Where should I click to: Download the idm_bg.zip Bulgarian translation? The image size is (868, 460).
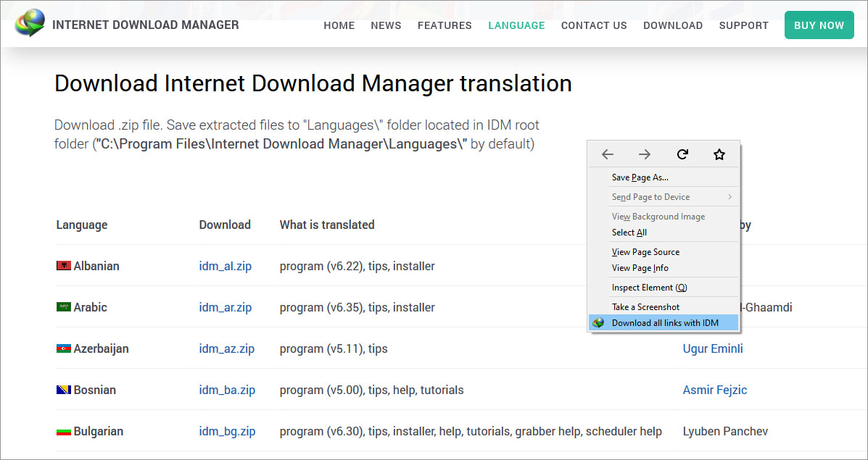(x=227, y=431)
